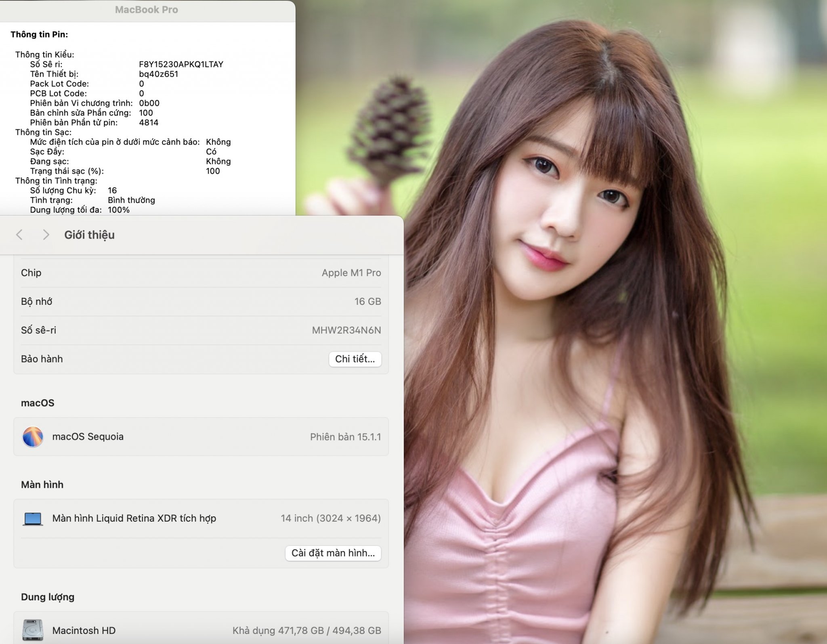Select battery serial F8Y15230APKQ1LTAY
The image size is (827, 644).
pyautogui.click(x=181, y=64)
